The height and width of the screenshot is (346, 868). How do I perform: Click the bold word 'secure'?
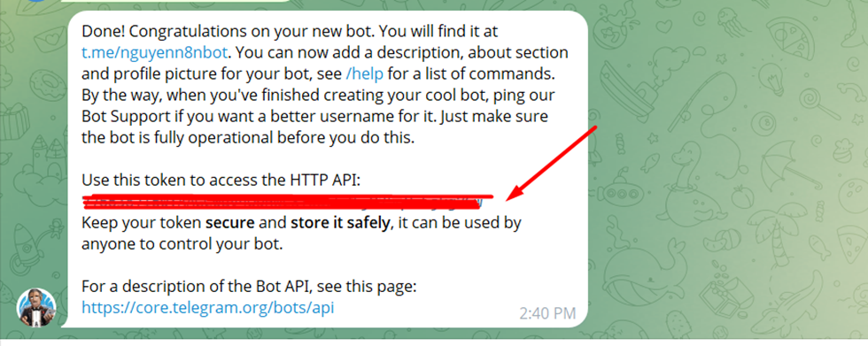click(x=230, y=223)
